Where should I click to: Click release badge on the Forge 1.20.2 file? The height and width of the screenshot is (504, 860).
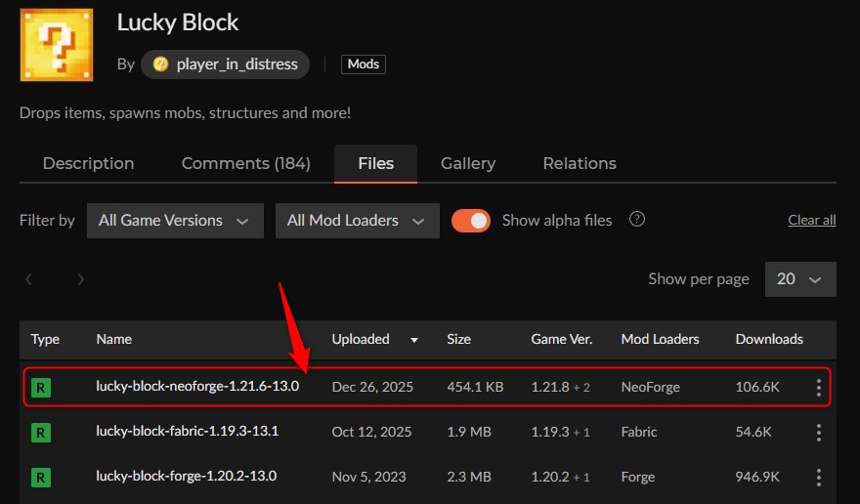pyautogui.click(x=41, y=477)
